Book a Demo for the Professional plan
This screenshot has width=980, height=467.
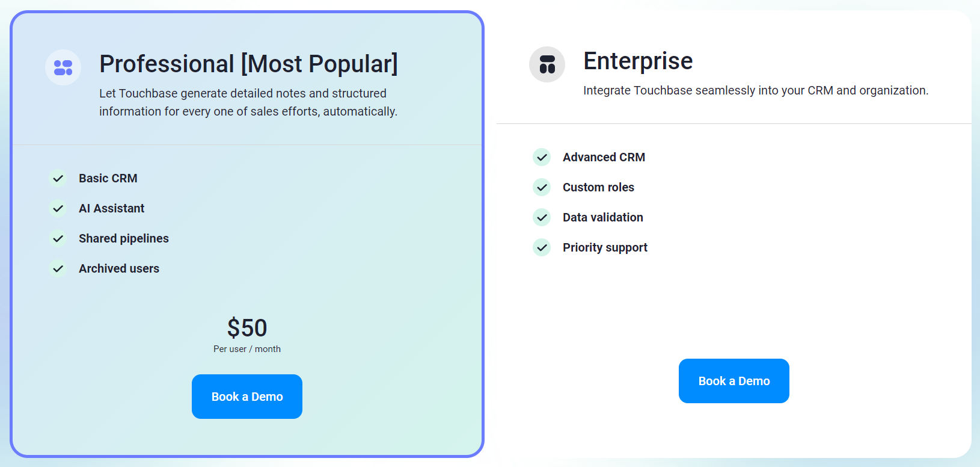(247, 397)
